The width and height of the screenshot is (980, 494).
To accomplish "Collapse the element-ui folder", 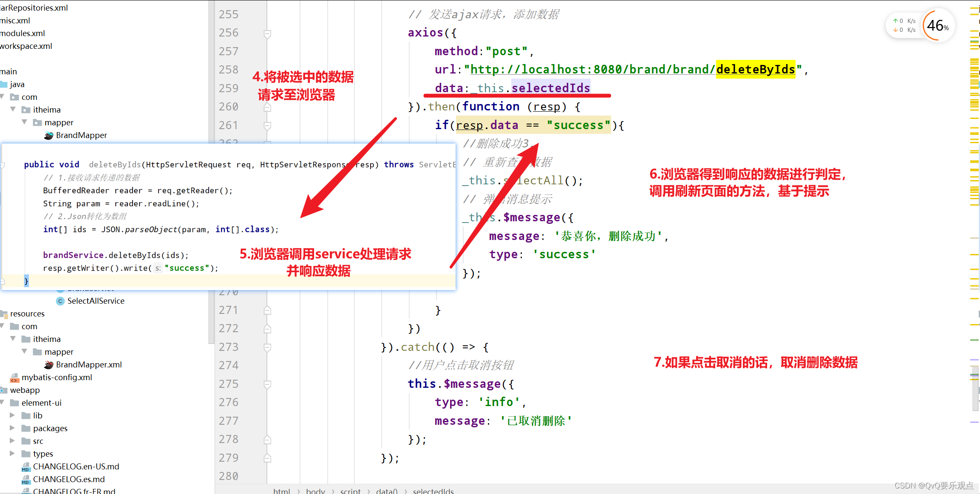I will 2,402.
